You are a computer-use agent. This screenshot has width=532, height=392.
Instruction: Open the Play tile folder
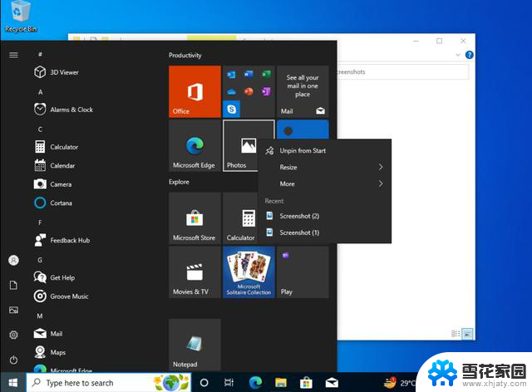303,272
